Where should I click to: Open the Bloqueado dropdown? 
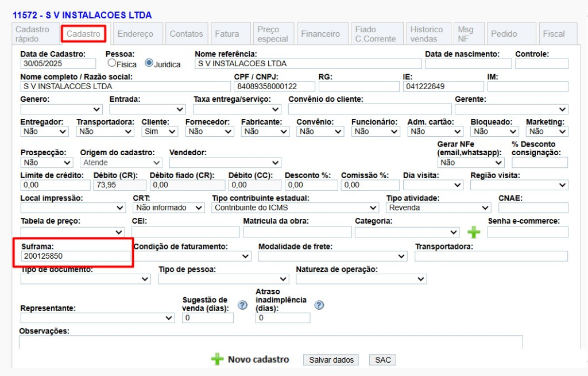point(494,131)
